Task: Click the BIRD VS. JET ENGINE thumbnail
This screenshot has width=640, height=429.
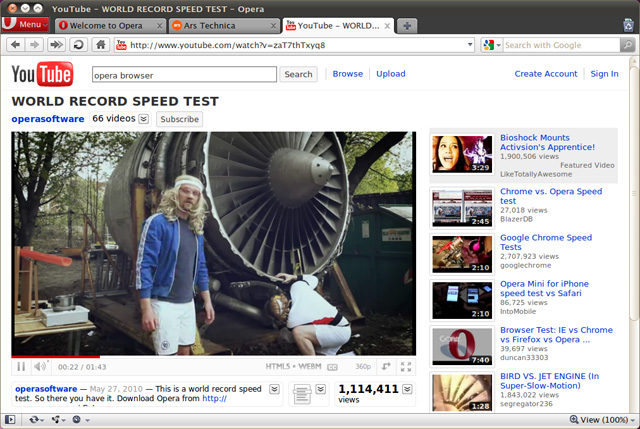Action: (x=462, y=392)
